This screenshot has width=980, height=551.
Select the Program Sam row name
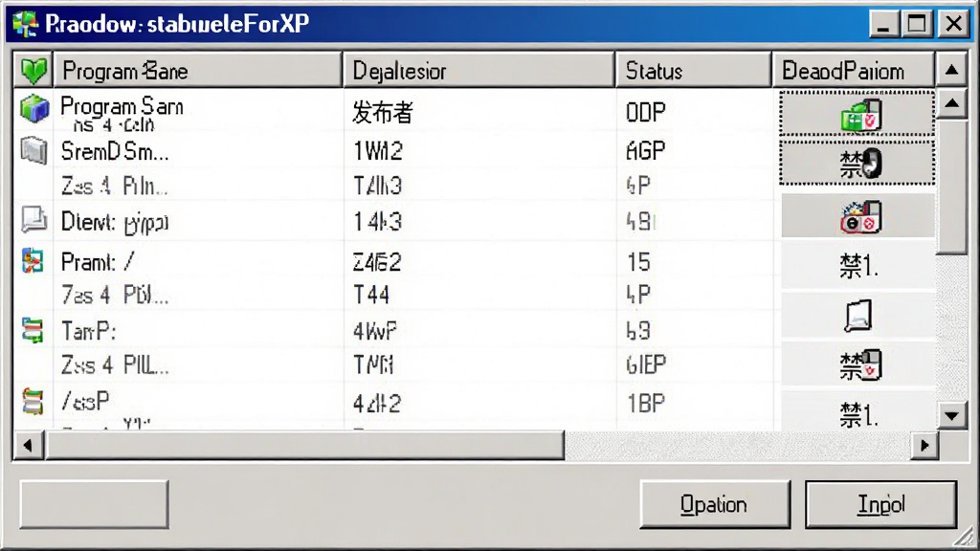tap(122, 106)
